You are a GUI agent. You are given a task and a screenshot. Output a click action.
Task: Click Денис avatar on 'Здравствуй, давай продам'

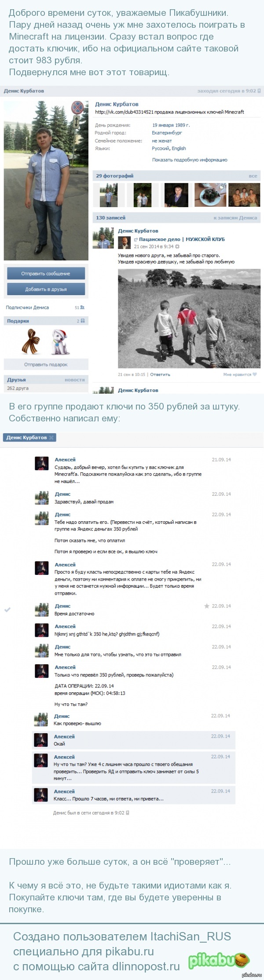pyautogui.click(x=42, y=498)
